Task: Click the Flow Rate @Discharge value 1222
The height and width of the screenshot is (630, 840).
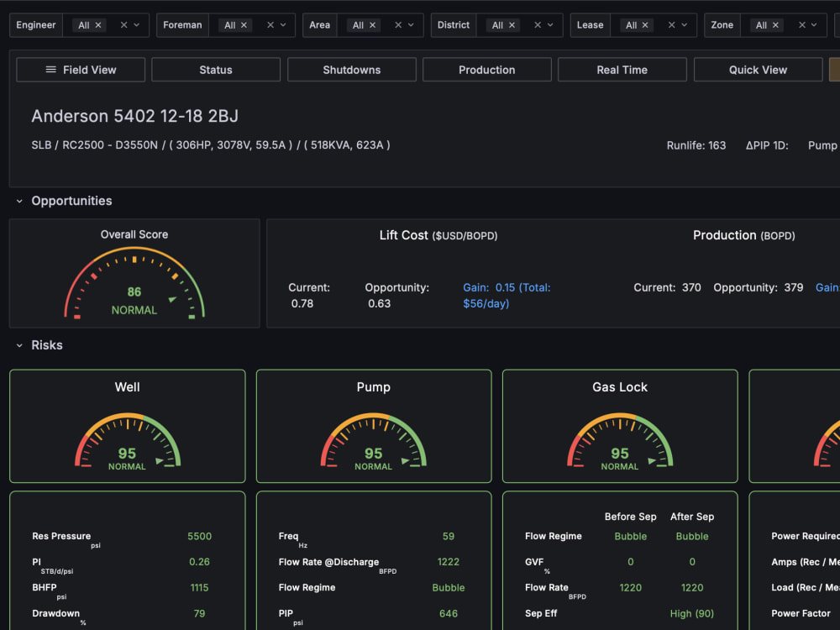Action: point(449,562)
